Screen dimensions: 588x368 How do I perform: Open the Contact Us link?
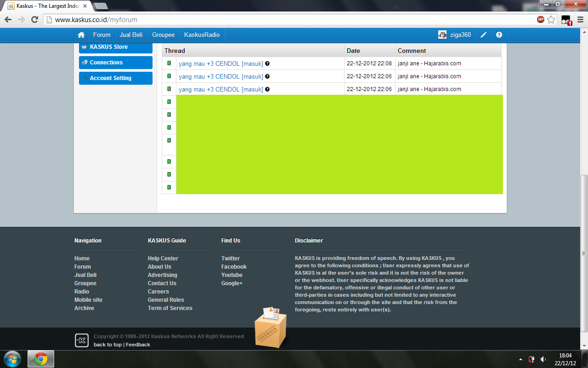tap(162, 283)
